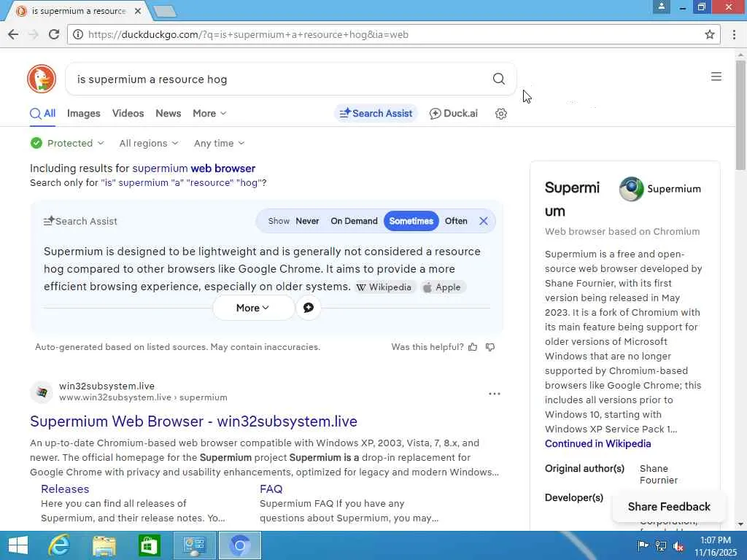Open 'Continued in Wikipedia' link
The height and width of the screenshot is (560, 747).
tap(597, 443)
